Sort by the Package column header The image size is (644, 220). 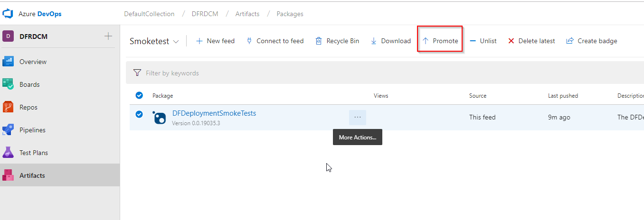pyautogui.click(x=162, y=96)
